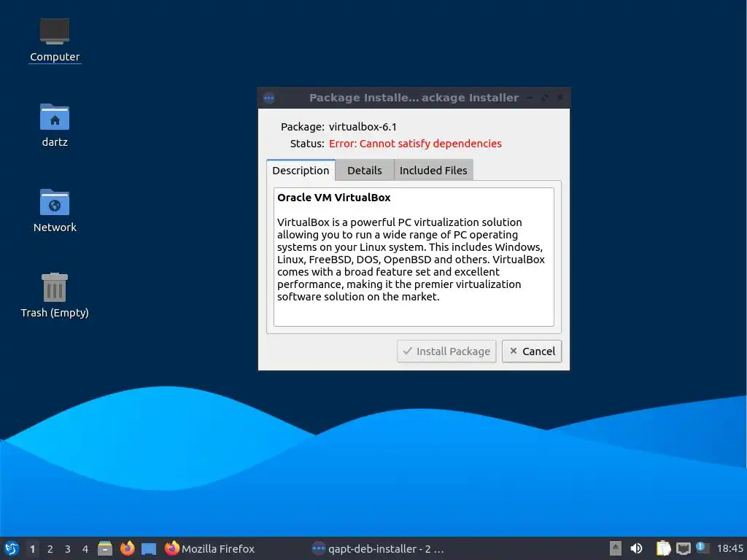Open the clipboard manager tray icon
Viewport: 747px width, 560px height.
click(x=663, y=548)
